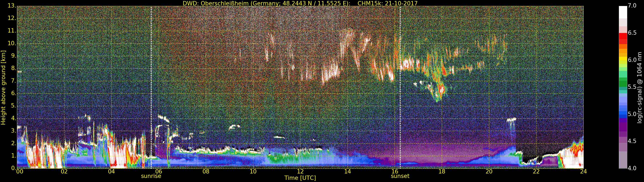Click the 24 tick at the time axis end
Image resolution: width=644 pixels, height=182 pixels.
(x=583, y=172)
